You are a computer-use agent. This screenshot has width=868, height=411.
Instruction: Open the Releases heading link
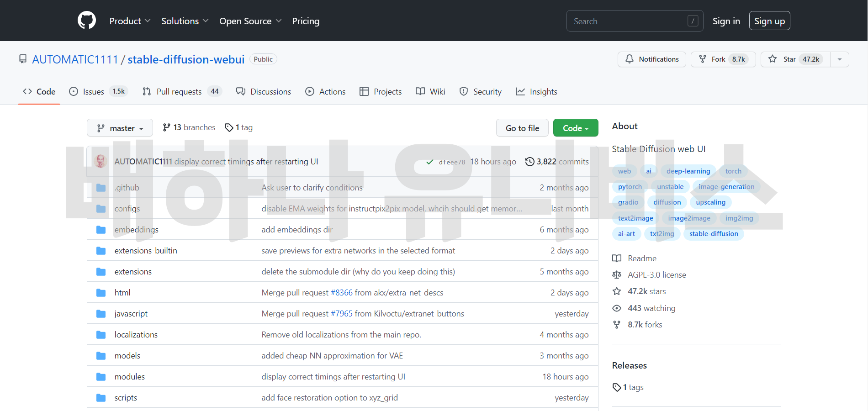click(629, 365)
